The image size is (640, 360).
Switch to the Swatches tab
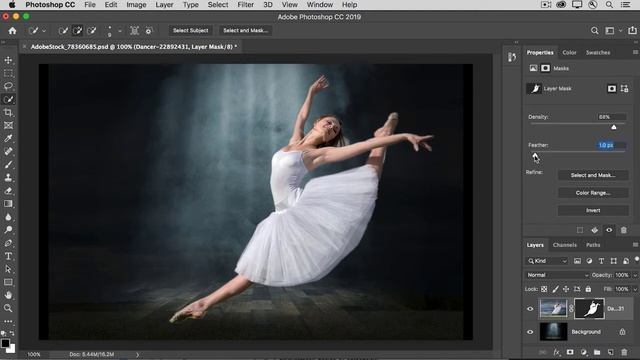[x=598, y=53]
